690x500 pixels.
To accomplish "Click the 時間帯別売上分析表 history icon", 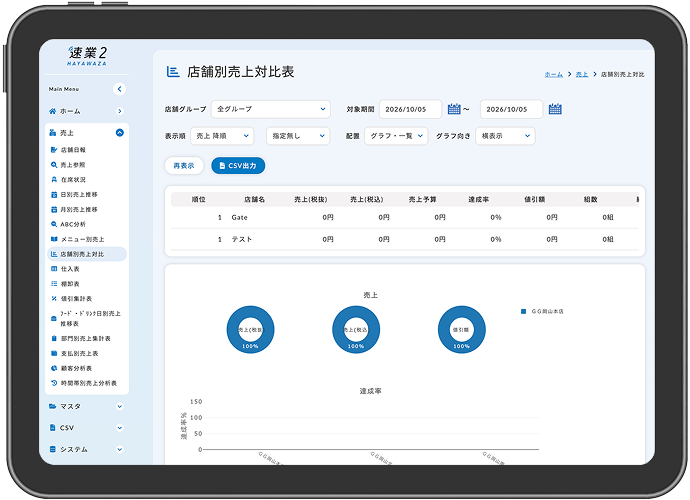I will 54,383.
